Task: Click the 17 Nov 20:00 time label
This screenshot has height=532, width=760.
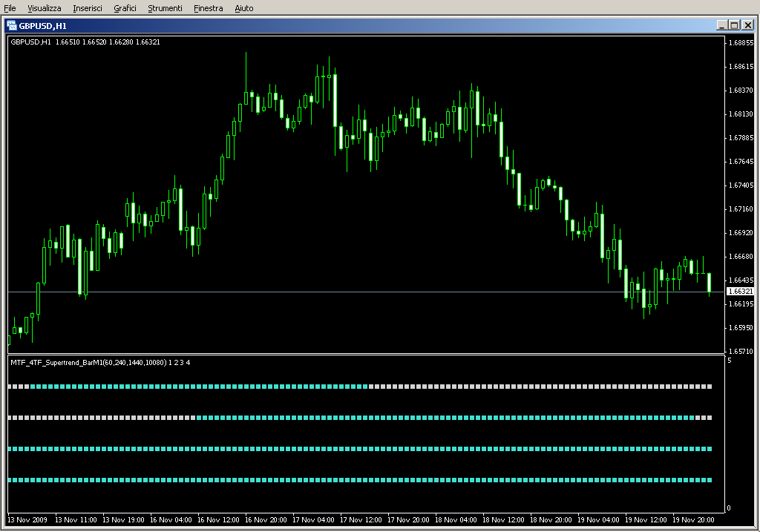Action: (408, 520)
